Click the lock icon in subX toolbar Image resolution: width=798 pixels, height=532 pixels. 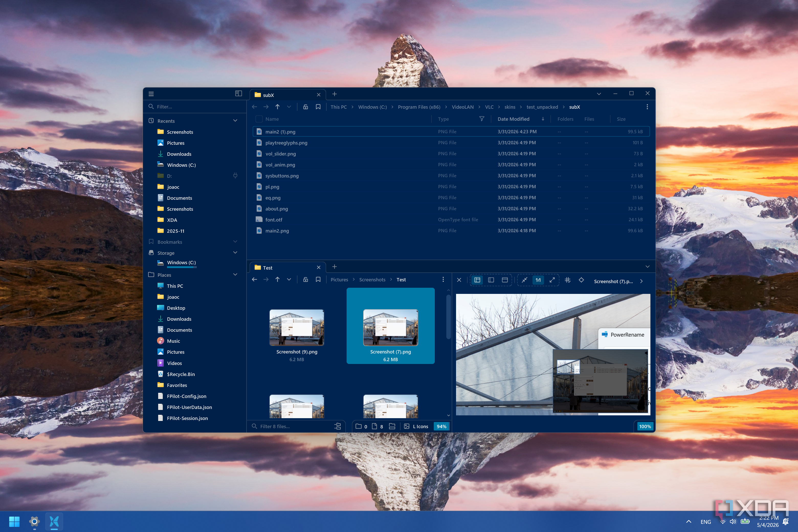306,107
